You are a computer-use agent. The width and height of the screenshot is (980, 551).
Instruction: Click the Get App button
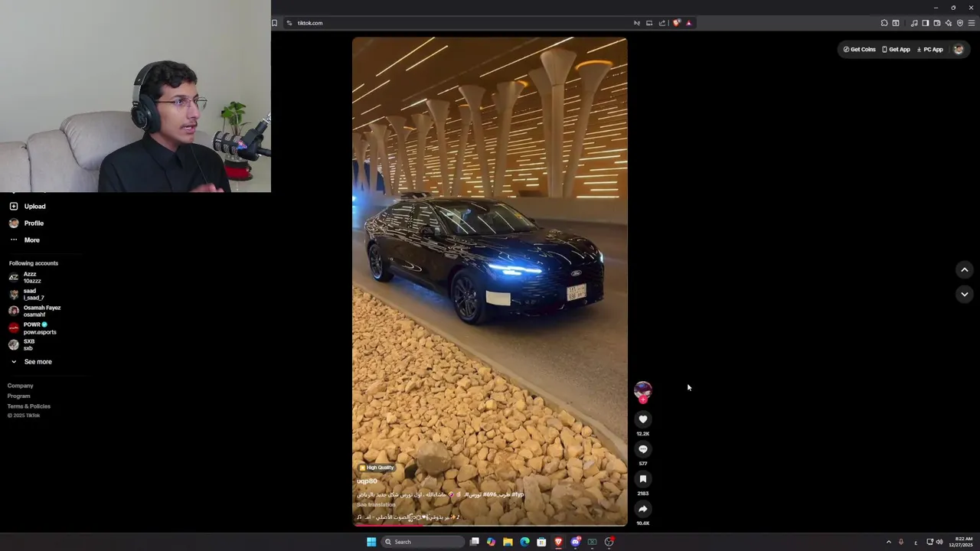(896, 50)
